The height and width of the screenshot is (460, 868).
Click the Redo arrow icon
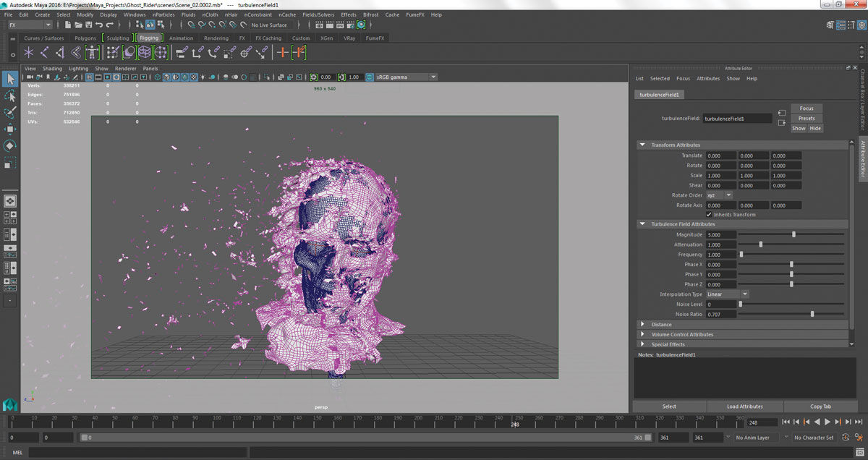click(x=110, y=25)
